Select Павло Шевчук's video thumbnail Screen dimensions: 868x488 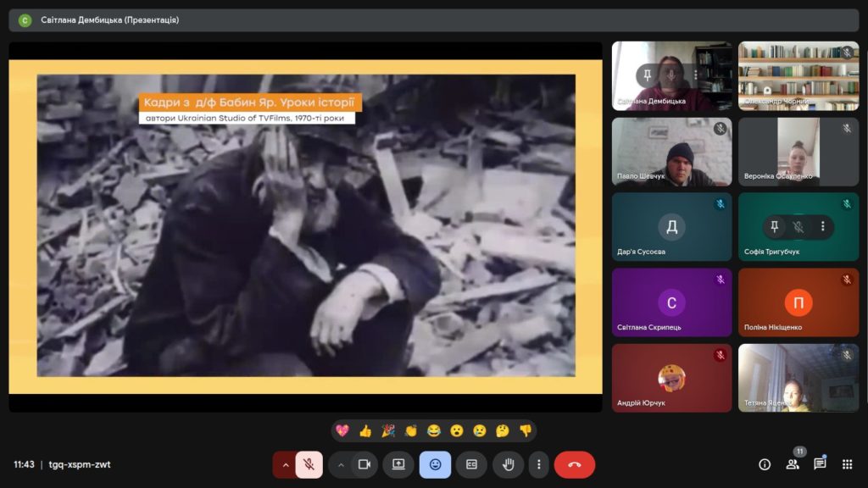[x=671, y=152]
